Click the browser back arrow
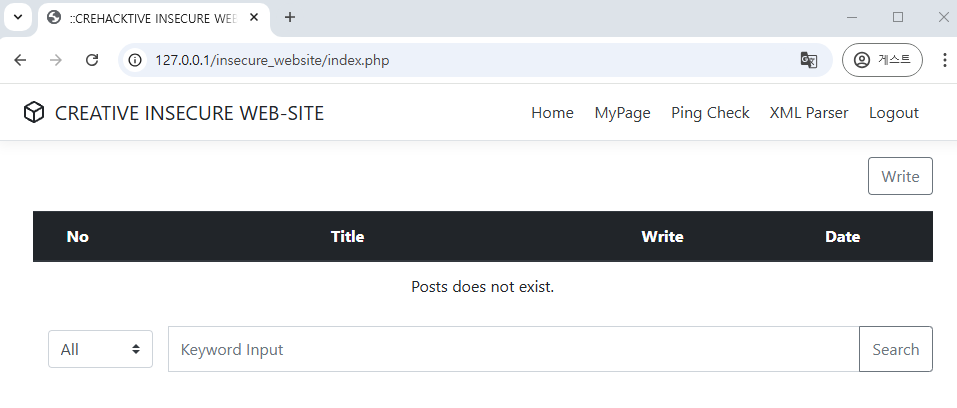 20,60
